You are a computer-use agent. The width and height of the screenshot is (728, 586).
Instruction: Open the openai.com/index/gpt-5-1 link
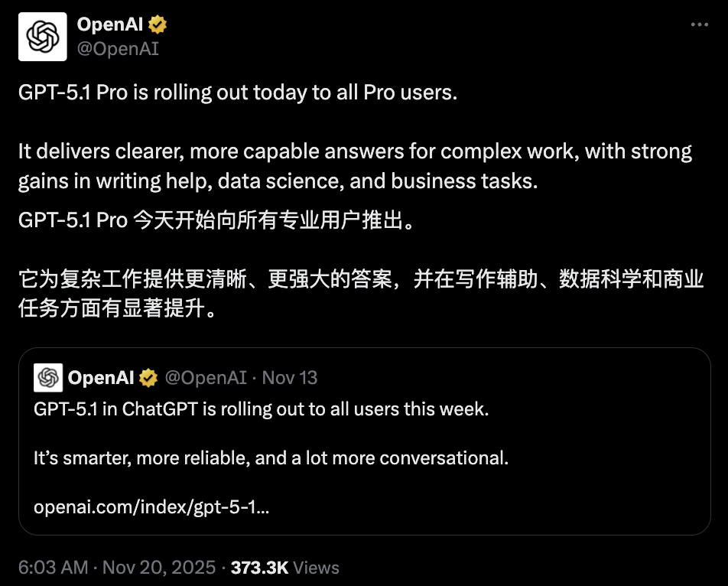151,507
